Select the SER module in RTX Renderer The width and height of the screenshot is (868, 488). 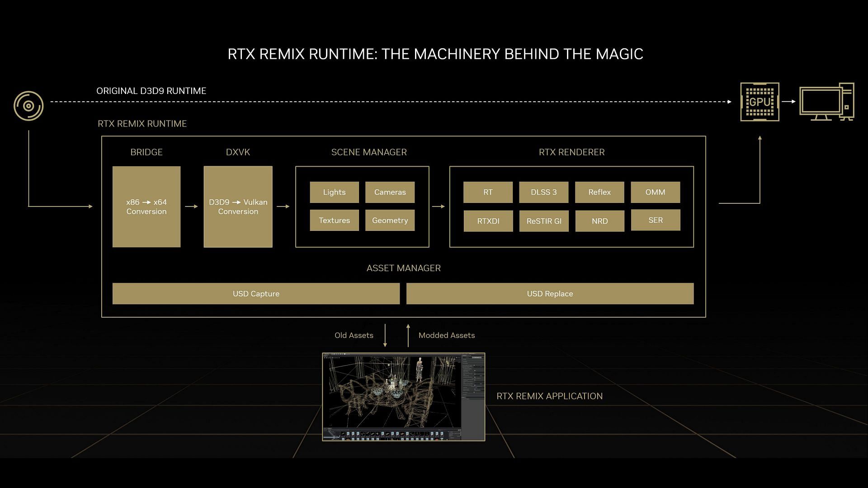point(655,221)
